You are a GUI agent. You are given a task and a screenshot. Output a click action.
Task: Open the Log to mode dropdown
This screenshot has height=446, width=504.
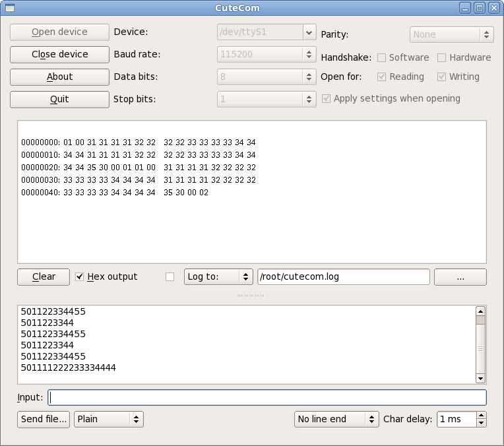click(x=218, y=277)
